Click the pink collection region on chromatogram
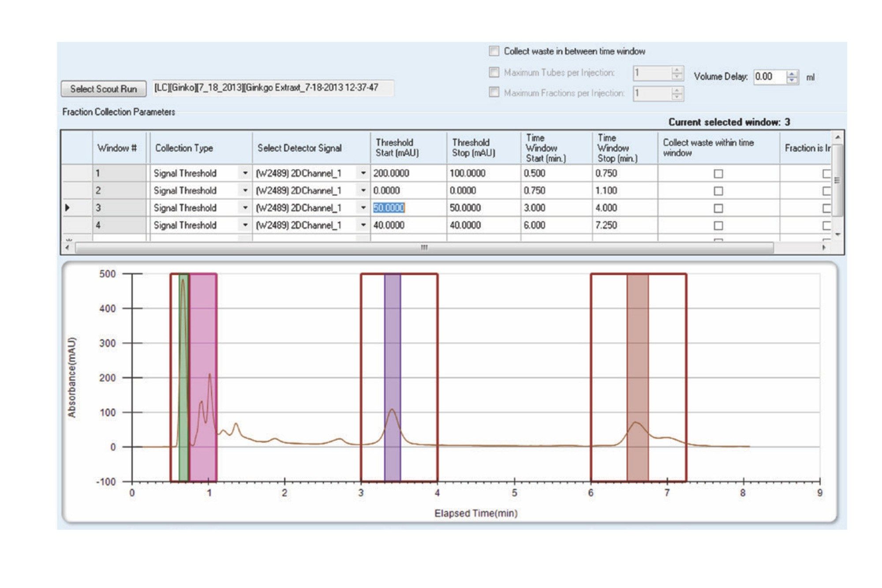 pyautogui.click(x=203, y=377)
